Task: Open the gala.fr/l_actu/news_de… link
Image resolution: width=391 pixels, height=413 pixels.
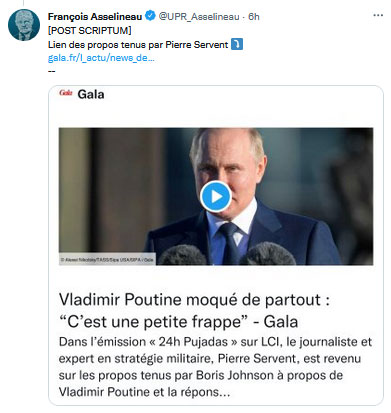Action: [x=101, y=58]
